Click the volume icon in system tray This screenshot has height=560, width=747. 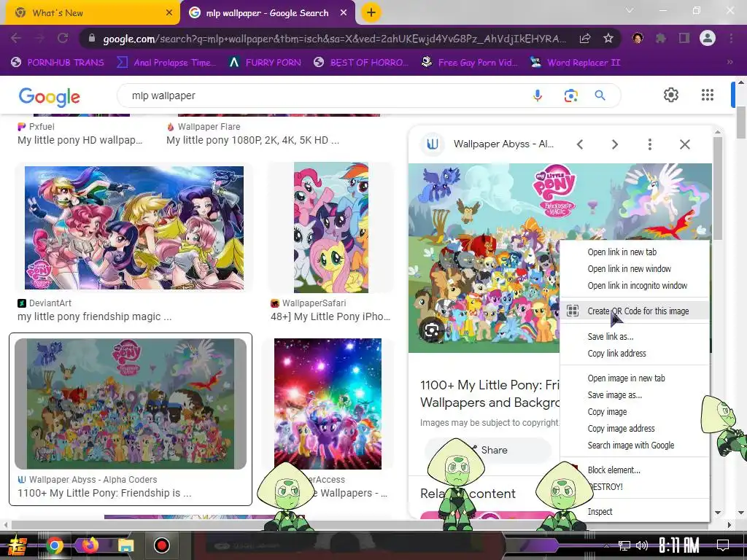[x=642, y=545]
